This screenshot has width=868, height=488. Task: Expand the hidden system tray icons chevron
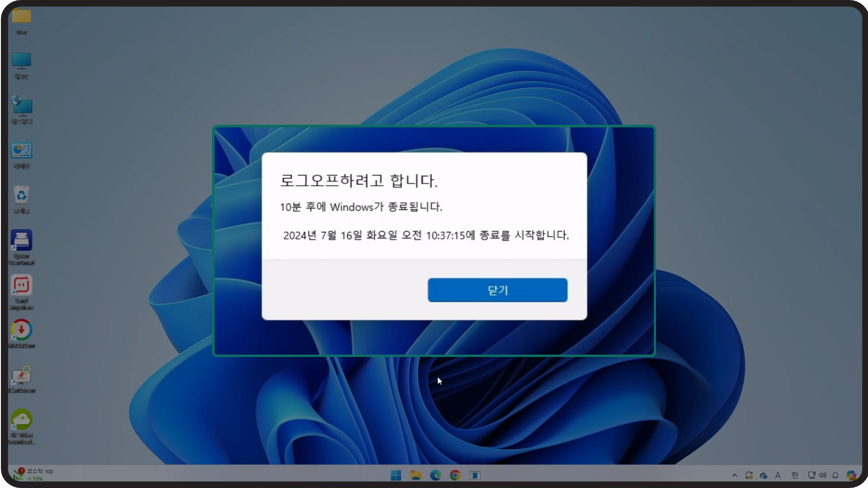735,475
